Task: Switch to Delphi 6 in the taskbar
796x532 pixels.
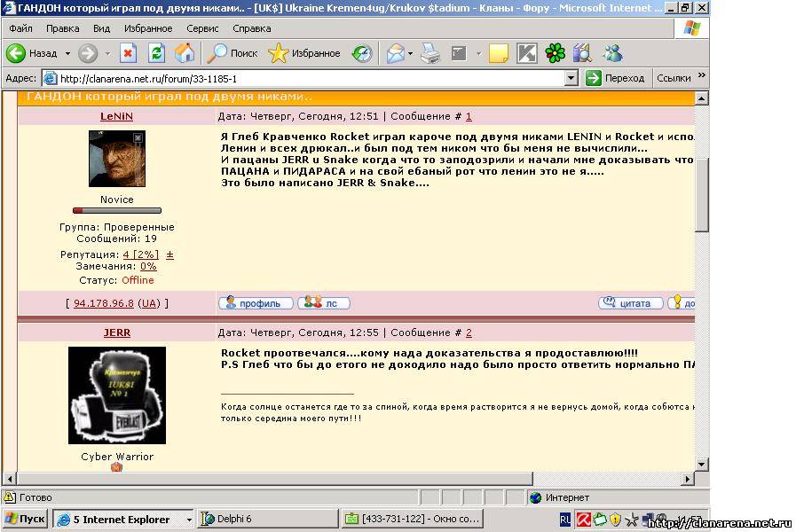Action: coord(266,520)
